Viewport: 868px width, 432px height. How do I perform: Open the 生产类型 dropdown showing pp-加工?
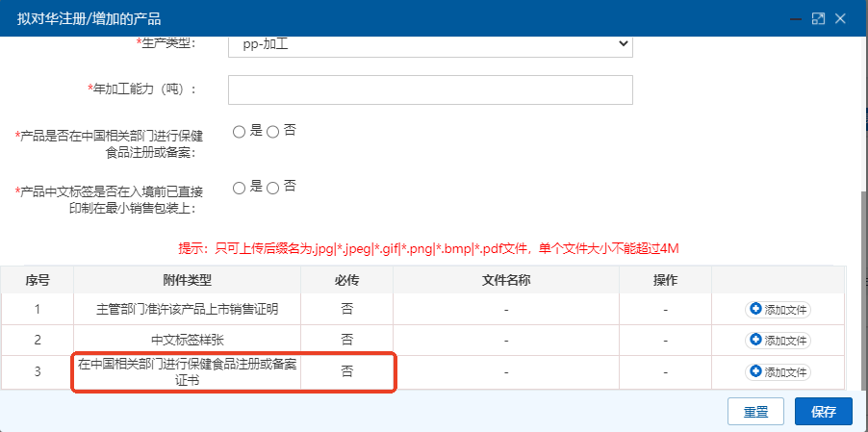[430, 45]
